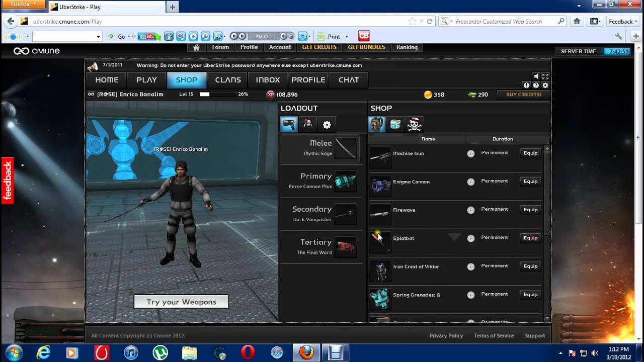Click the Account nav link
644x362 pixels.
[x=280, y=47]
